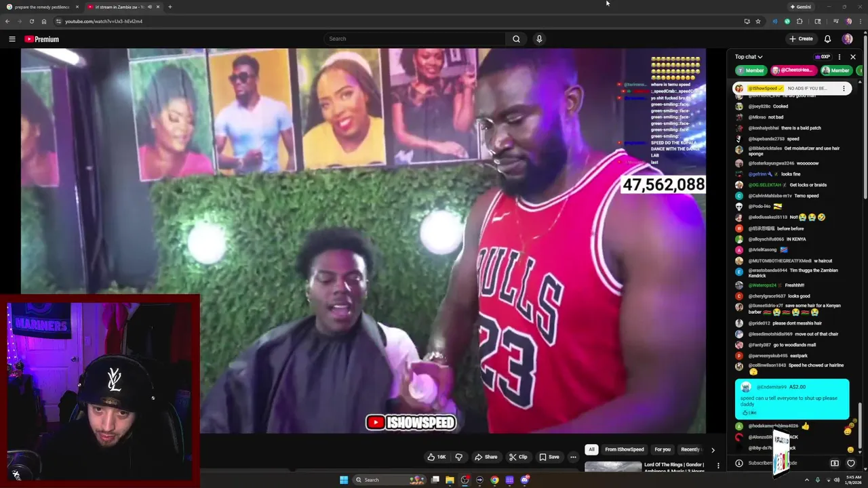Click chat message 'go to woodlands mall'
868x488 pixels.
[x=795, y=345]
